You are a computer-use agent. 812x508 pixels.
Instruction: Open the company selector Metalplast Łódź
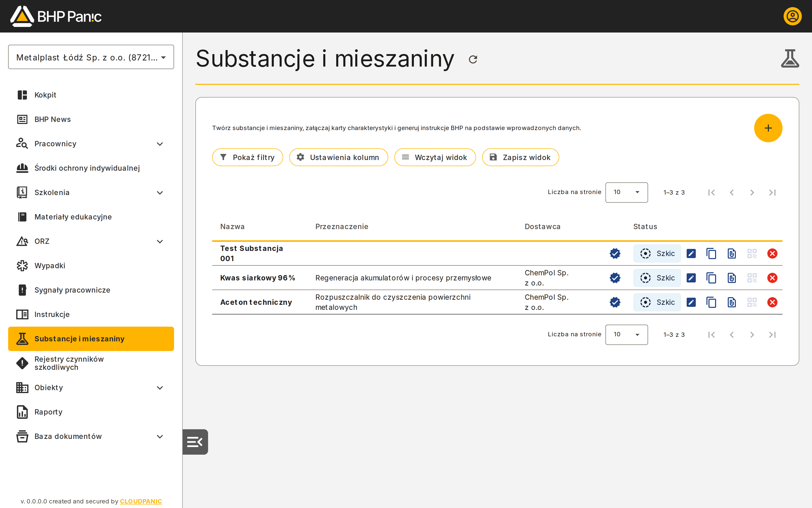[91, 57]
